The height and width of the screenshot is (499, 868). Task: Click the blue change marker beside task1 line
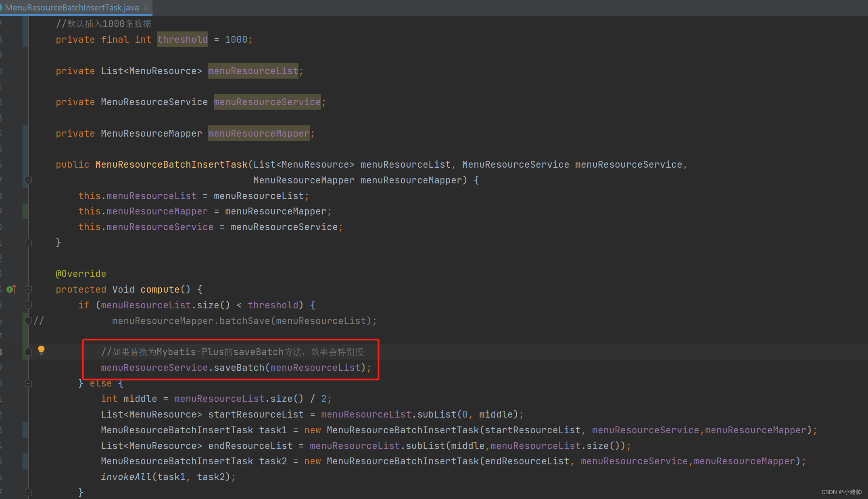25,430
